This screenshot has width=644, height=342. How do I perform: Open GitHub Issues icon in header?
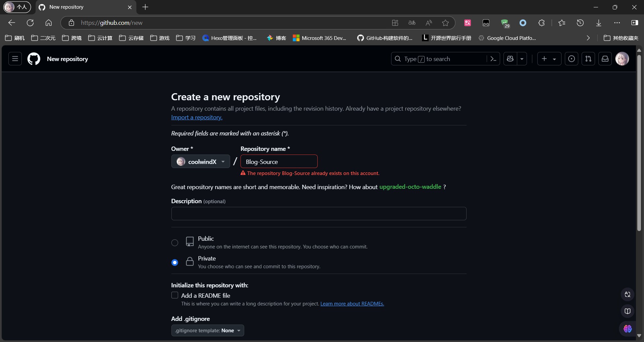coord(572,59)
